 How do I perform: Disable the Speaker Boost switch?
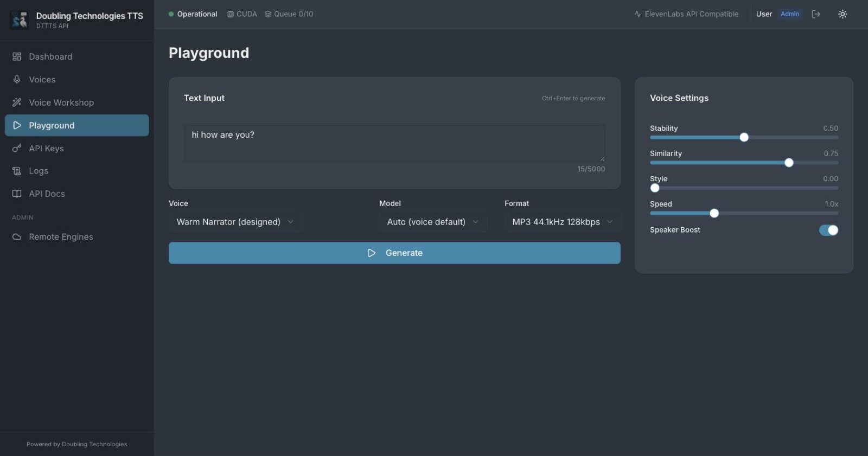point(828,230)
